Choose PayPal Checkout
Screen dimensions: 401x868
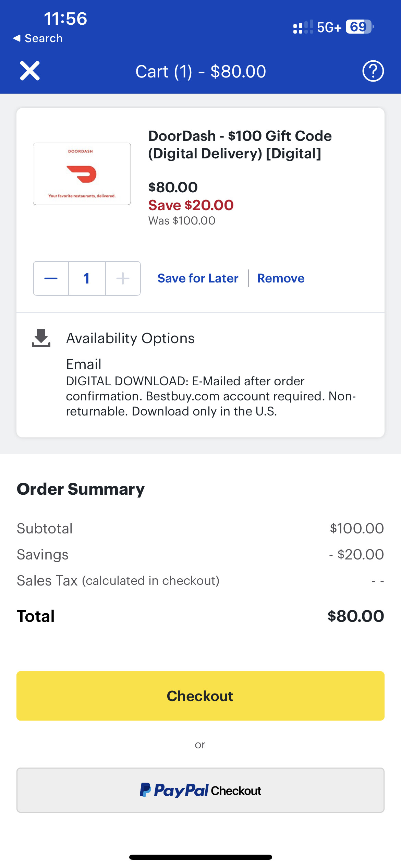[200, 790]
